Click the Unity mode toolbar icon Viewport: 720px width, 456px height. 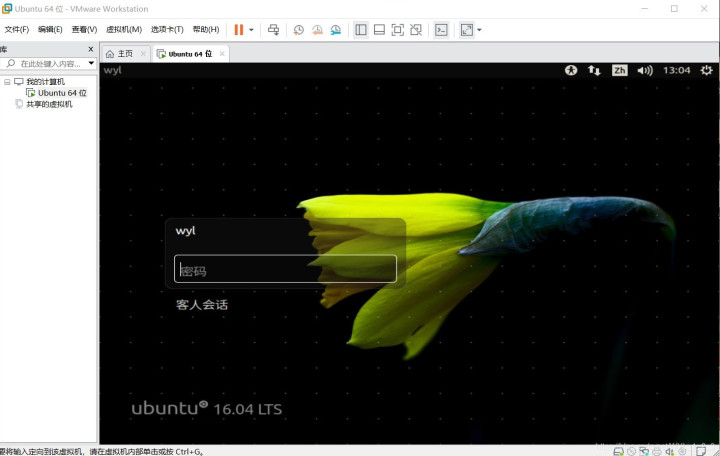tap(416, 30)
